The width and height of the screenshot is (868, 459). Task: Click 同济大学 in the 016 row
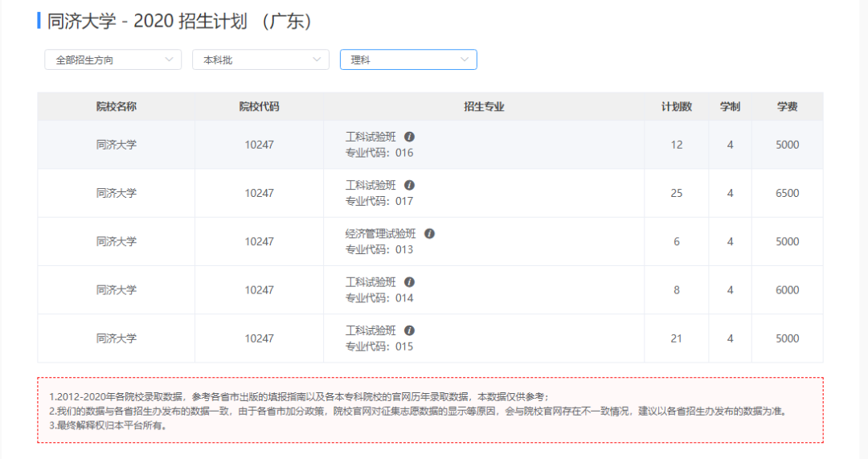coord(117,145)
